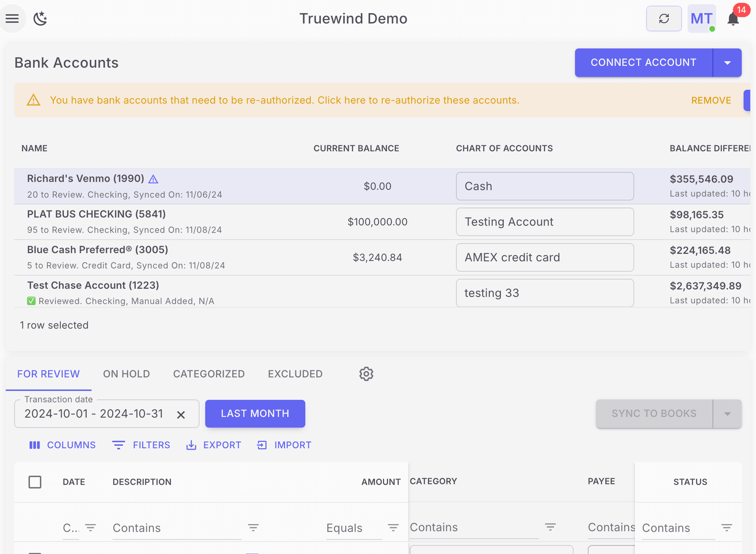Click Remove on re-authorize banner
The image size is (756, 554).
point(711,100)
